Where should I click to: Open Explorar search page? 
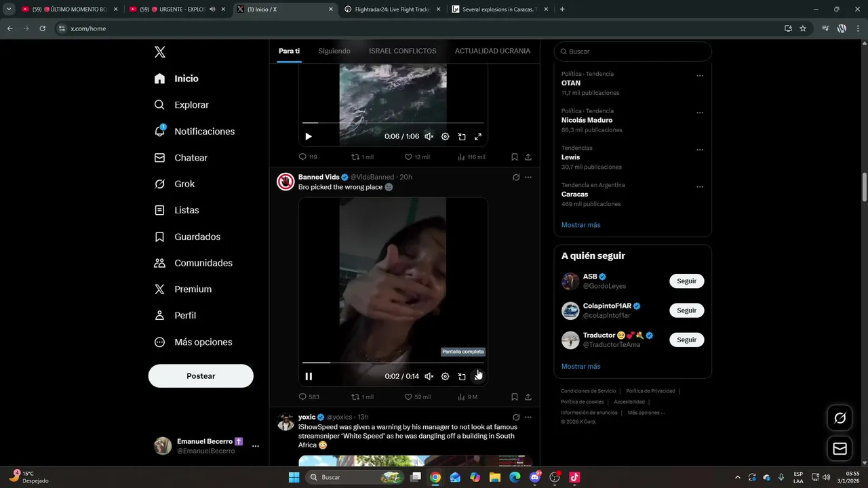coord(181,105)
